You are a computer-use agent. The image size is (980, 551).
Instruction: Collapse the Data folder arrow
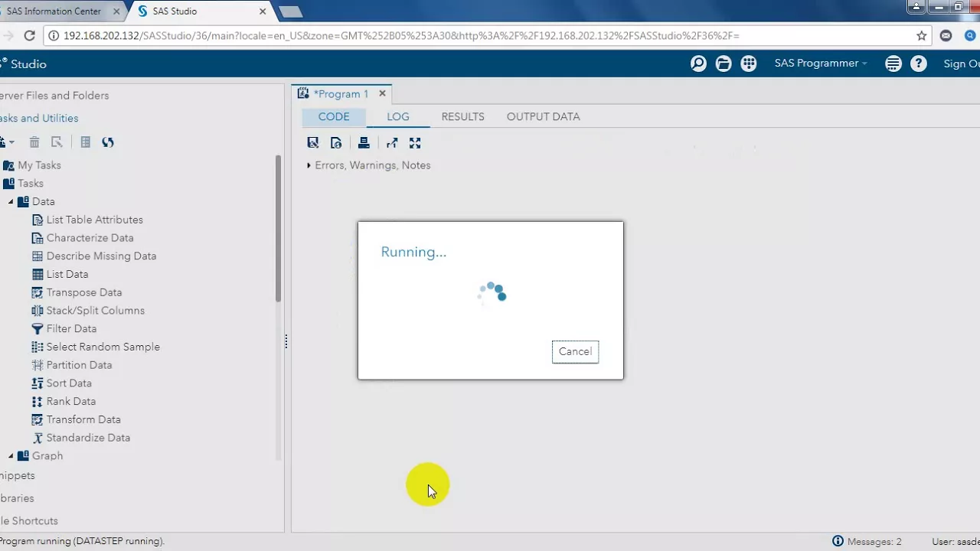coord(11,202)
